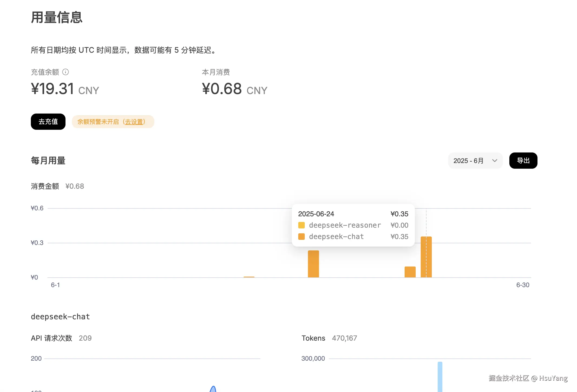Click the 导出 export button

click(523, 161)
